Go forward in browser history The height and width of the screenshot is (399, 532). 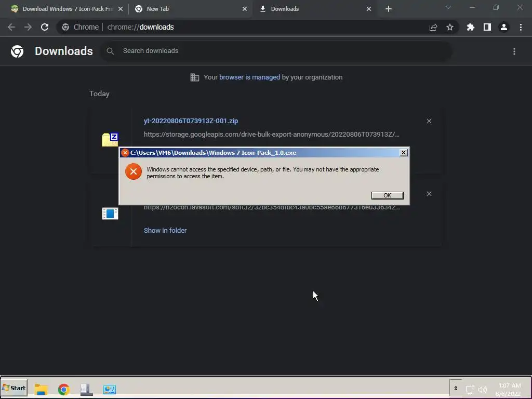point(28,27)
